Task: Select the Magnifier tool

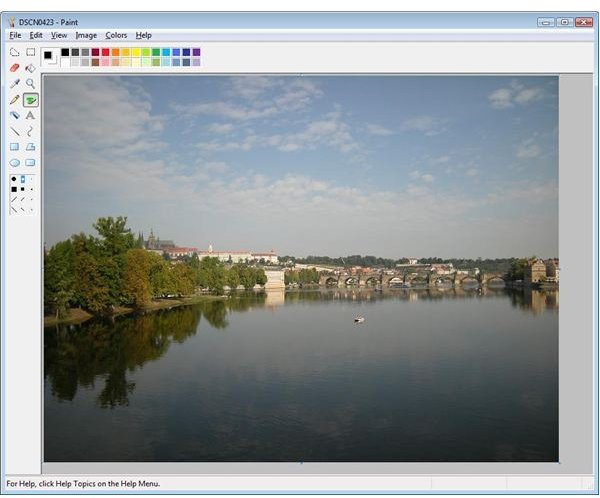Action: tap(31, 83)
